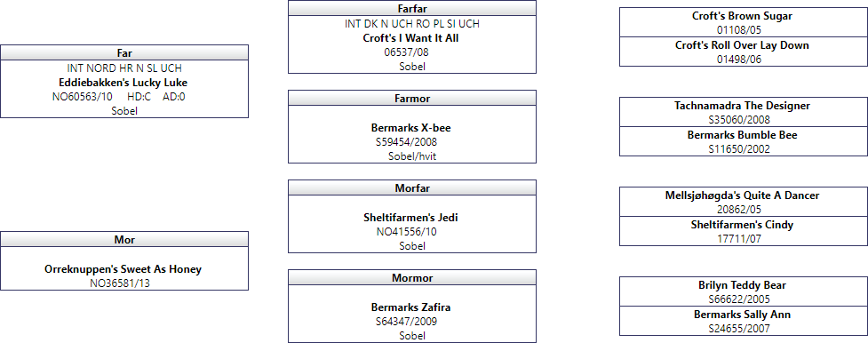Open Bermarks X-bee dog entry
868x343 pixels.
pyautogui.click(x=410, y=128)
